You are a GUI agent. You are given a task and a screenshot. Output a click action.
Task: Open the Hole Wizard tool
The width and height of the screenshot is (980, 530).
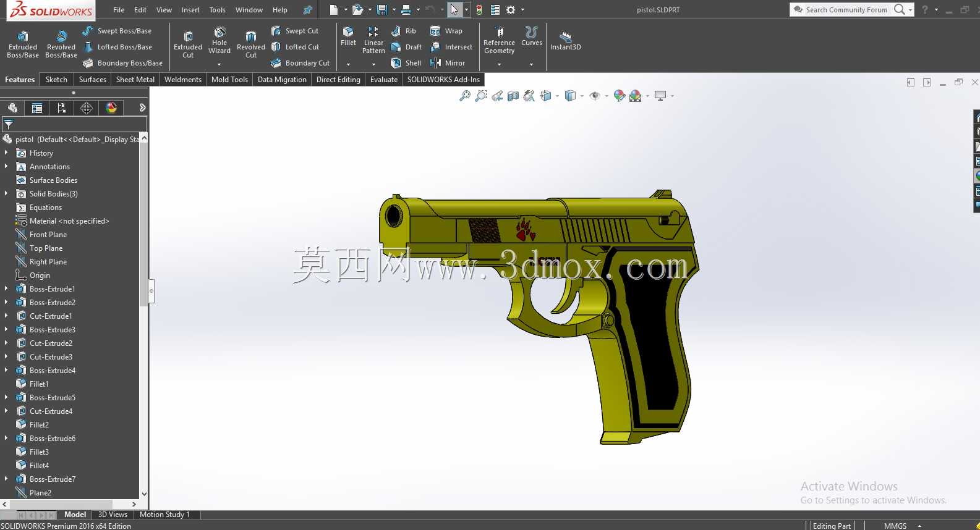point(219,40)
